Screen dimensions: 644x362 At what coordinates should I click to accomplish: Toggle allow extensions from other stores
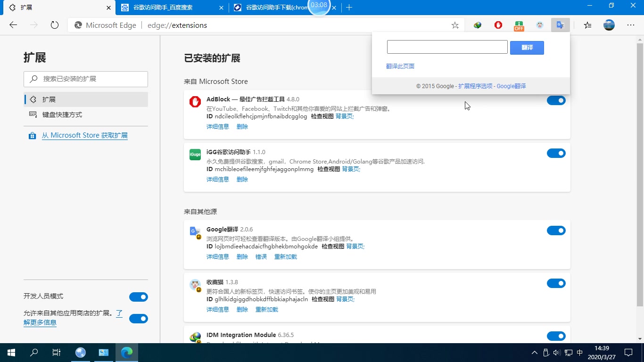tap(139, 319)
